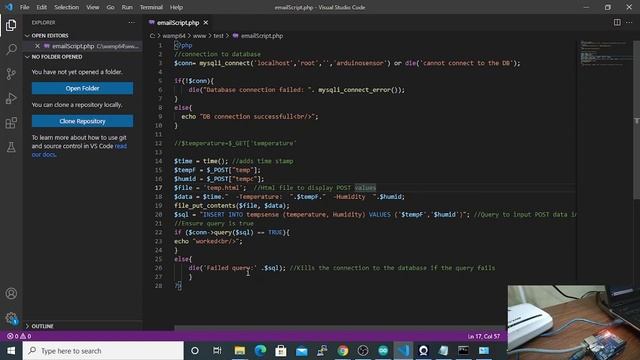This screenshot has width=640, height=360.
Task: Click line number 12 in the gutter
Action: [x=158, y=143]
